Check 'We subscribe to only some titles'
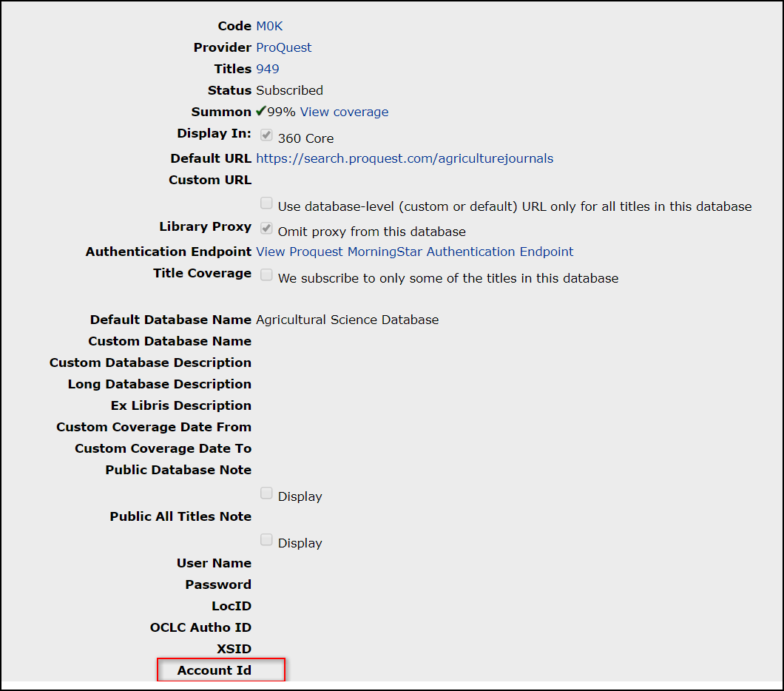 tap(266, 275)
